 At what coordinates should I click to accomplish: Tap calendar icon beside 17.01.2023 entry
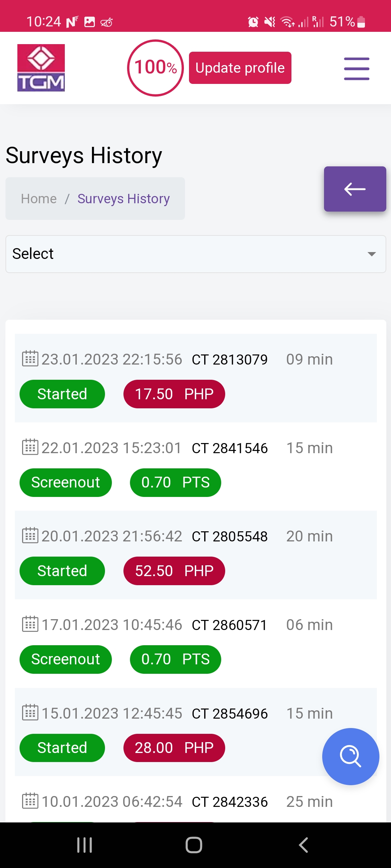coord(30,624)
